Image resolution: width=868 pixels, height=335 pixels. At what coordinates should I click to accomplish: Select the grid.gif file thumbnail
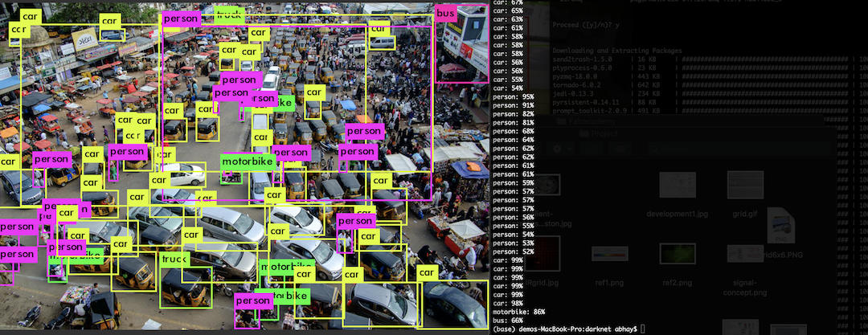click(x=745, y=185)
